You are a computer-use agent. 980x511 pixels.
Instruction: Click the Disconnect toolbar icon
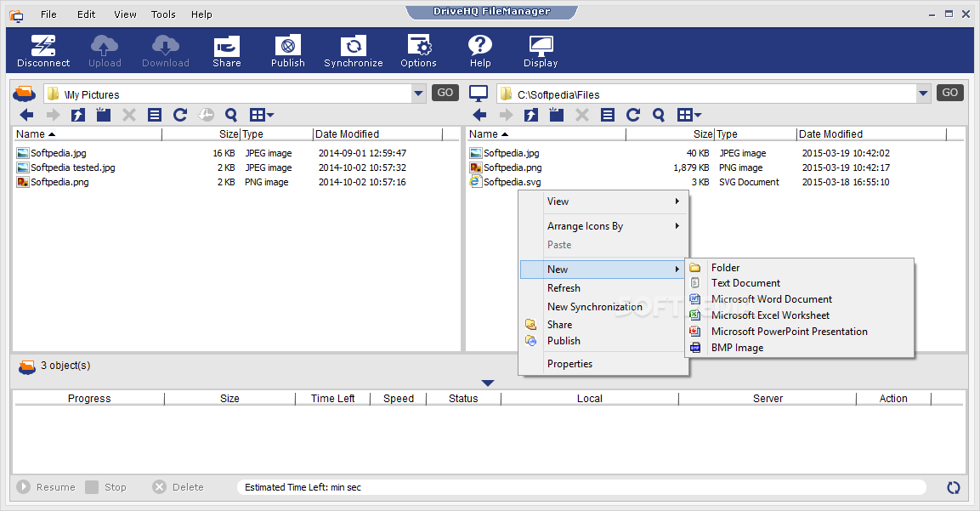pos(43,51)
